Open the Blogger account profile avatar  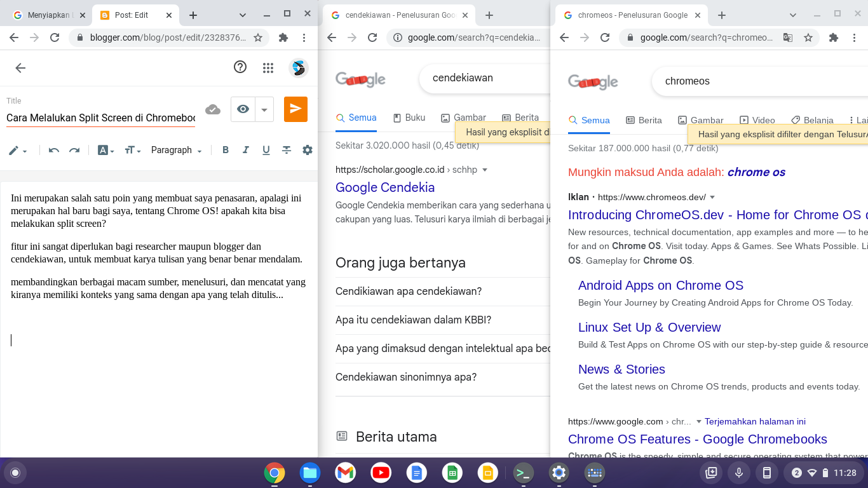coord(299,68)
